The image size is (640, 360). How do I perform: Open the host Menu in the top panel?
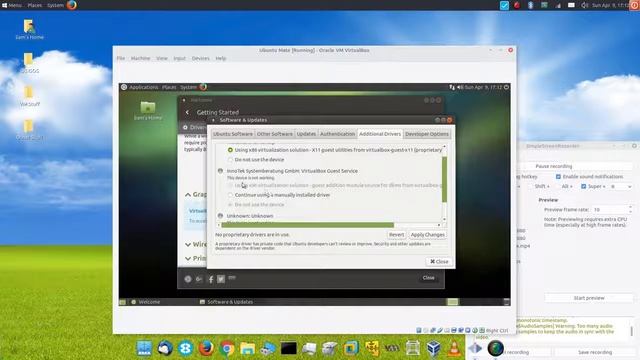[x=11, y=5]
